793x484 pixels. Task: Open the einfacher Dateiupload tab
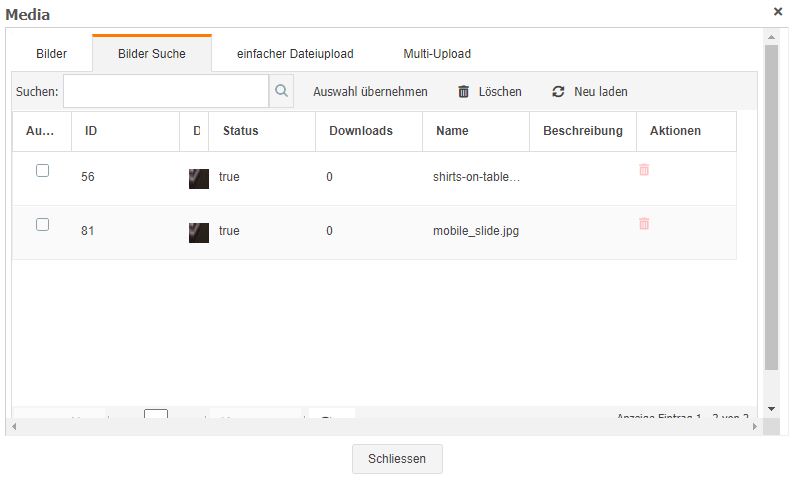click(x=295, y=54)
